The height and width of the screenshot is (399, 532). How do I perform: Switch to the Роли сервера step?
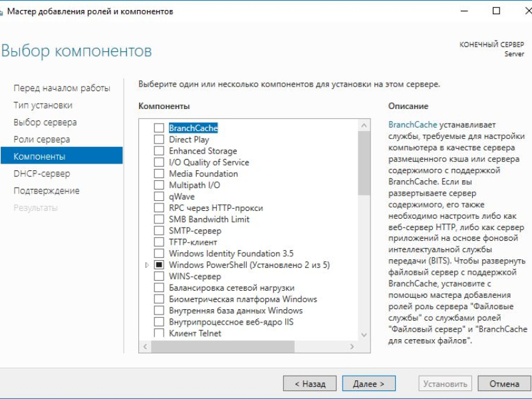point(42,139)
